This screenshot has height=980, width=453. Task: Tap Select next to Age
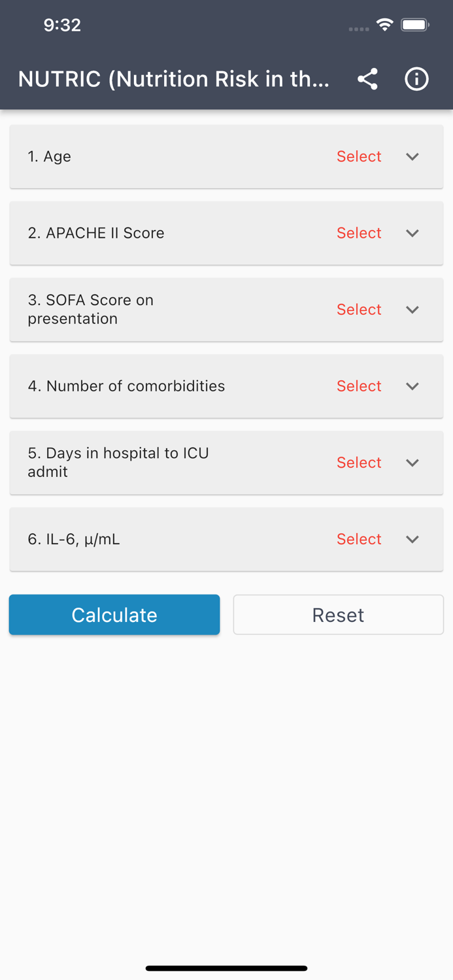tap(359, 157)
